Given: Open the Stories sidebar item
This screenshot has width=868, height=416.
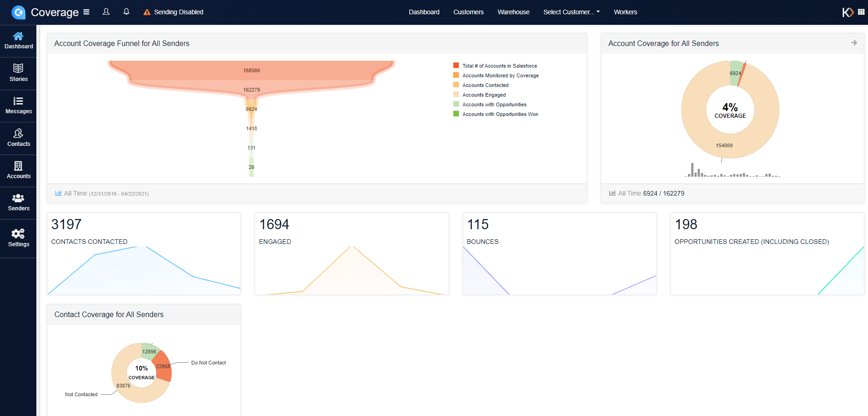Looking at the screenshot, I should tap(18, 74).
